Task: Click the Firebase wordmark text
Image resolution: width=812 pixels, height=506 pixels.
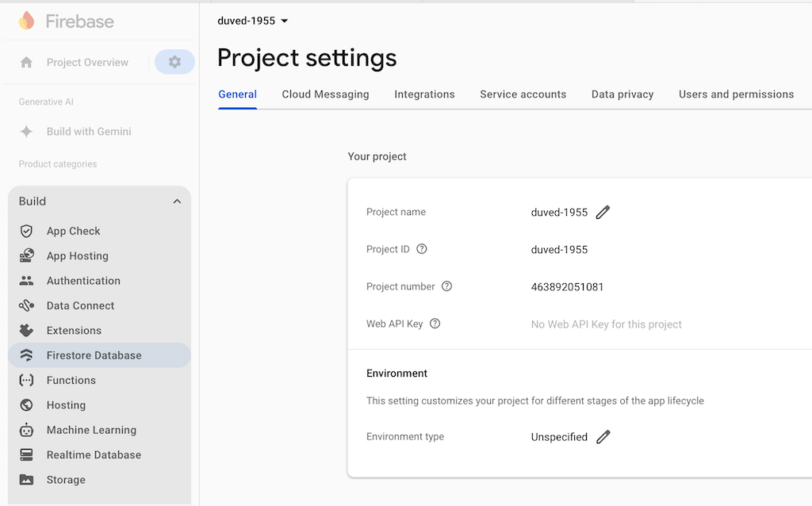Action: [x=80, y=21]
